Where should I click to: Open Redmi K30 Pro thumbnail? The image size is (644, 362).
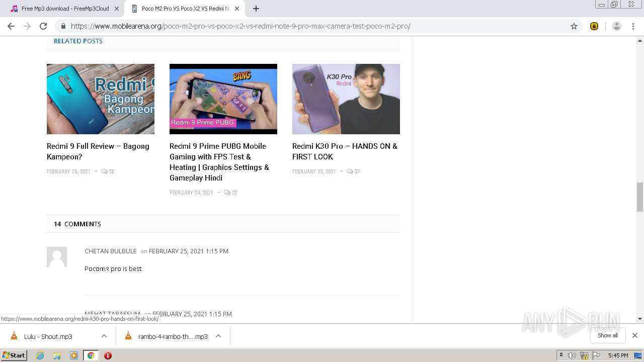point(346,99)
